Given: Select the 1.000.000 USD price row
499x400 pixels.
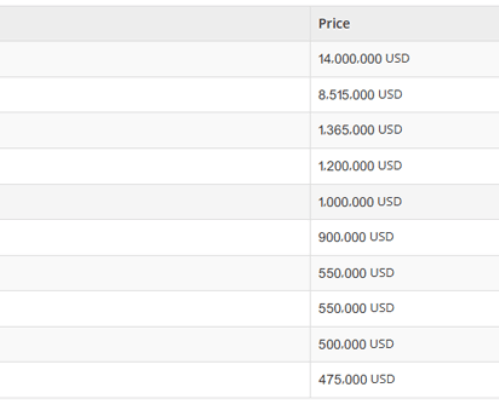Looking at the screenshot, I should (x=249, y=202).
